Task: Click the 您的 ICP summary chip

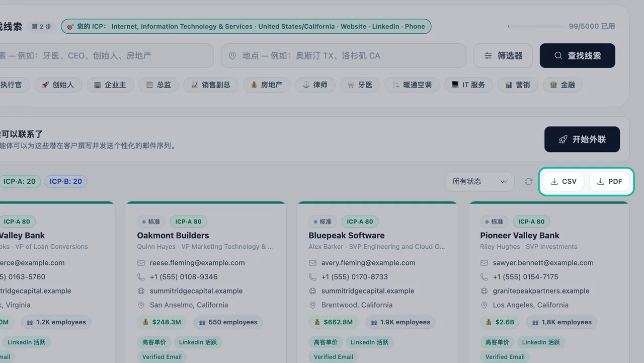Action: pos(246,27)
